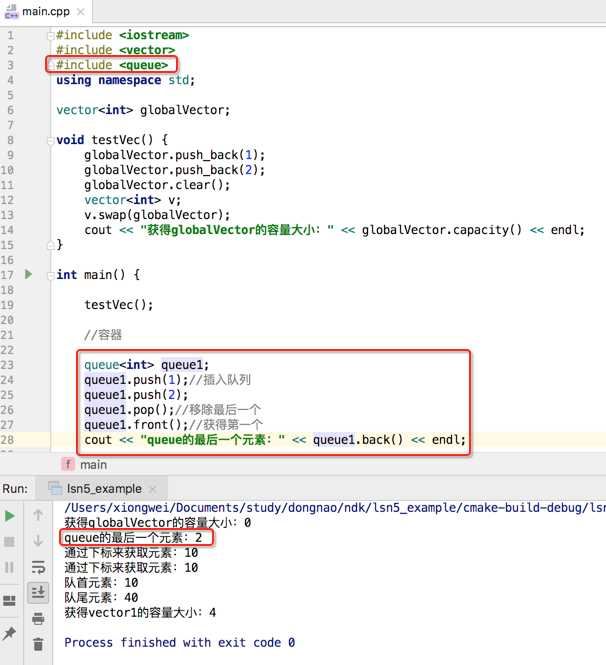Click the main breadcrumb below the editor
Screen dimensions: 606x665
coord(93,465)
